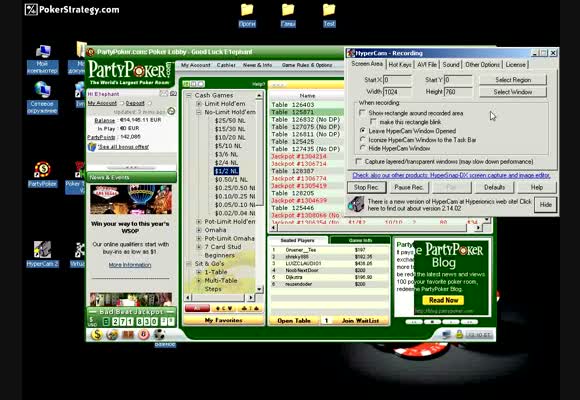Click the game tree vertical scrollbar up arrow
The image size is (580, 400).
pos(259,95)
